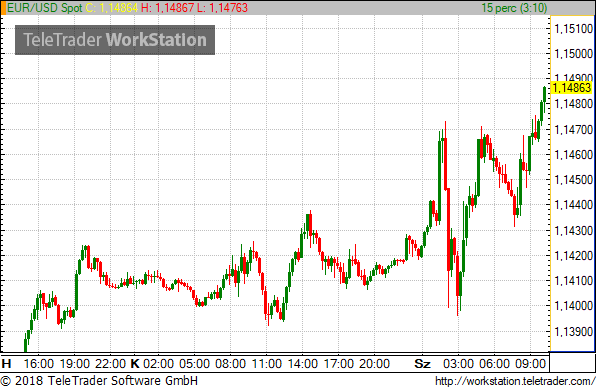Screen dimensions: 596x390
Task: Click the K day marker on time axis
Action: click(x=135, y=364)
